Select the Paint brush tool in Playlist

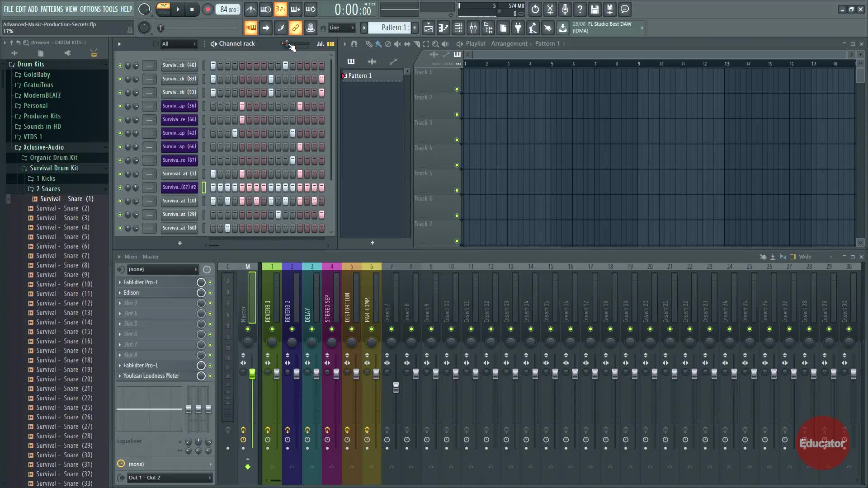tap(378, 44)
